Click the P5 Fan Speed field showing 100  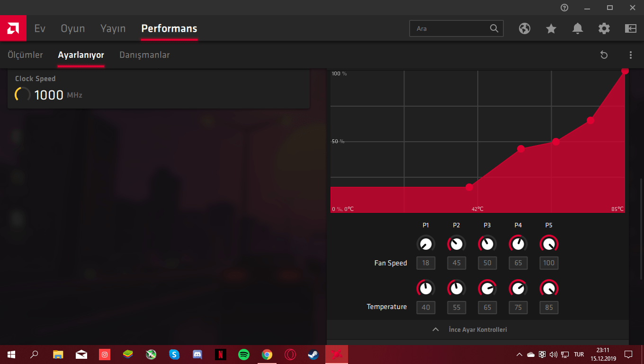click(x=549, y=263)
